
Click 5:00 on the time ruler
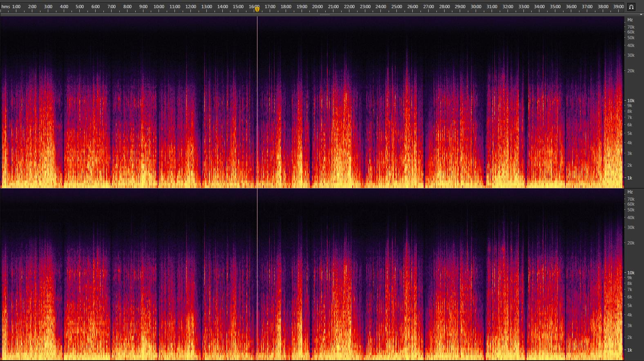click(x=80, y=7)
